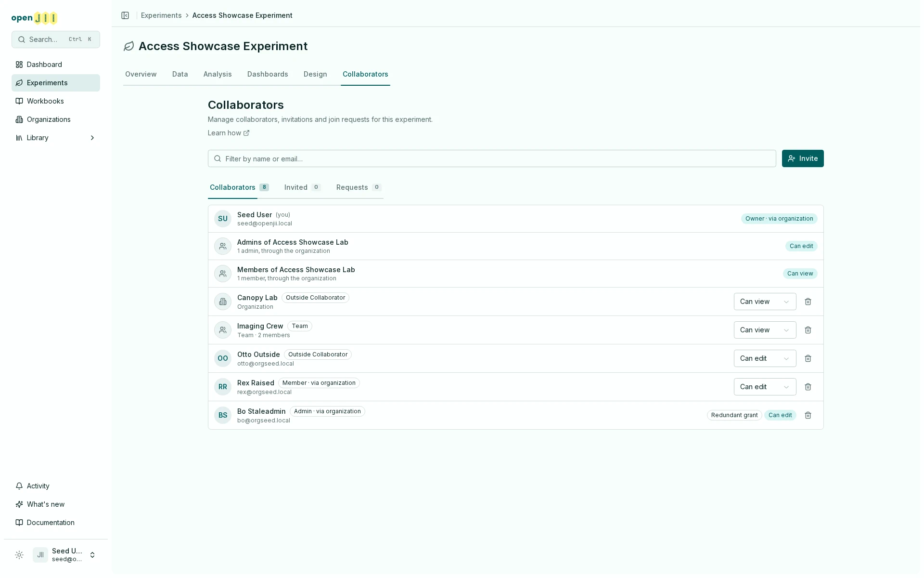Open Canopy Lab permission dropdown

click(x=765, y=302)
